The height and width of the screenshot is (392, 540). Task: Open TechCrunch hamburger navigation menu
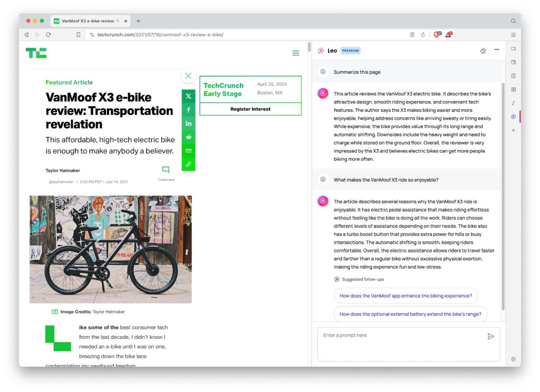click(x=295, y=53)
